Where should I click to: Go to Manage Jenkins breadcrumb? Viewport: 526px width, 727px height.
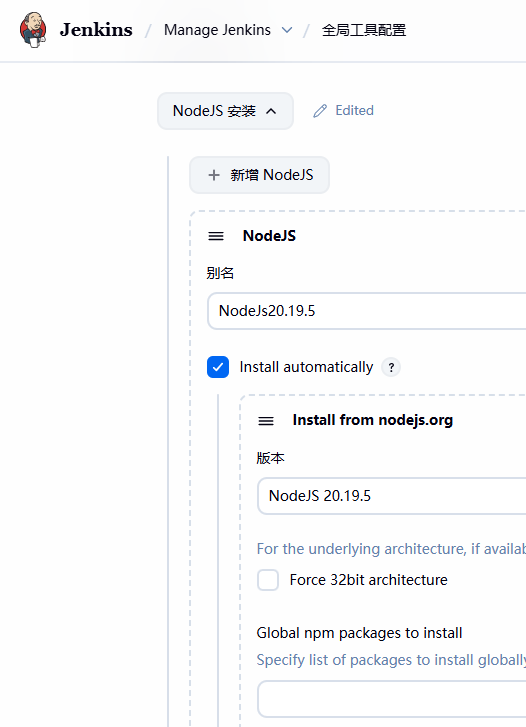click(217, 30)
